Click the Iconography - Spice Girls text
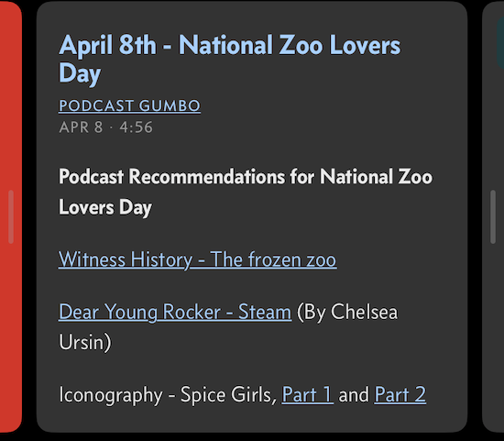 (x=168, y=395)
